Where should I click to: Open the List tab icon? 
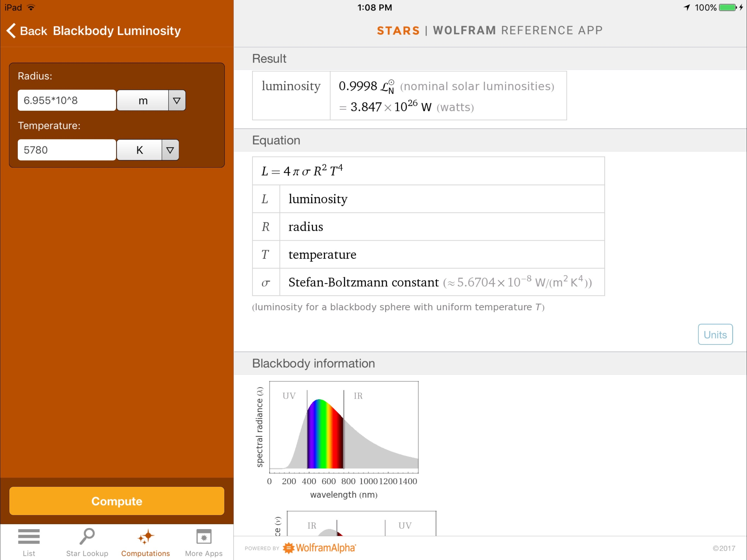click(29, 537)
